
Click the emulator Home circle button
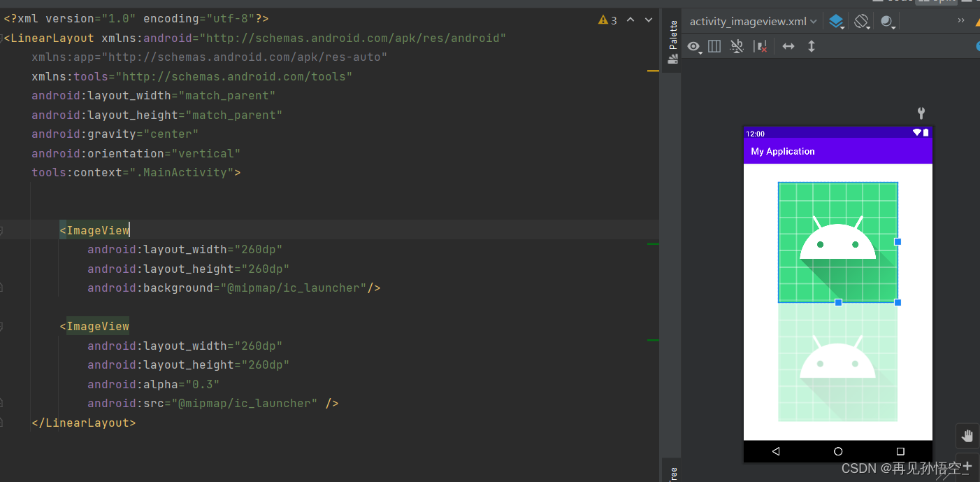(837, 451)
